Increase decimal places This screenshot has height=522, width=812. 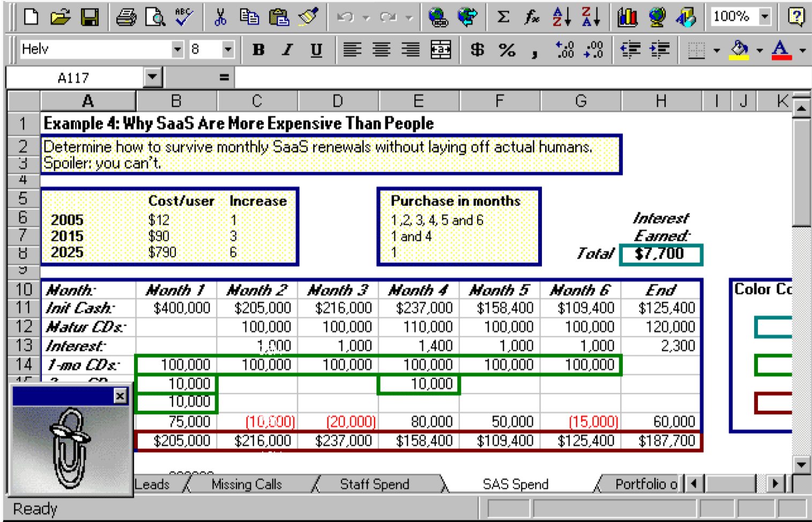pos(565,50)
